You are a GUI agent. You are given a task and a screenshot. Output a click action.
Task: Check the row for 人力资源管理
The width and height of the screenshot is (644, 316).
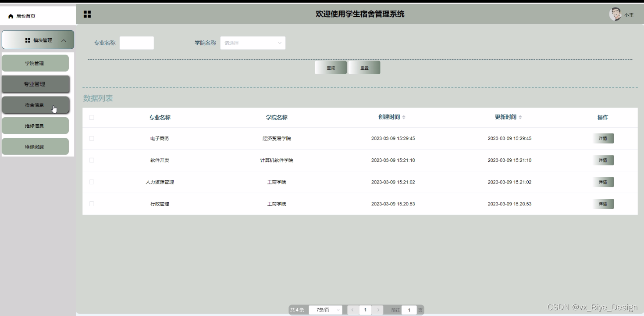[x=92, y=182]
